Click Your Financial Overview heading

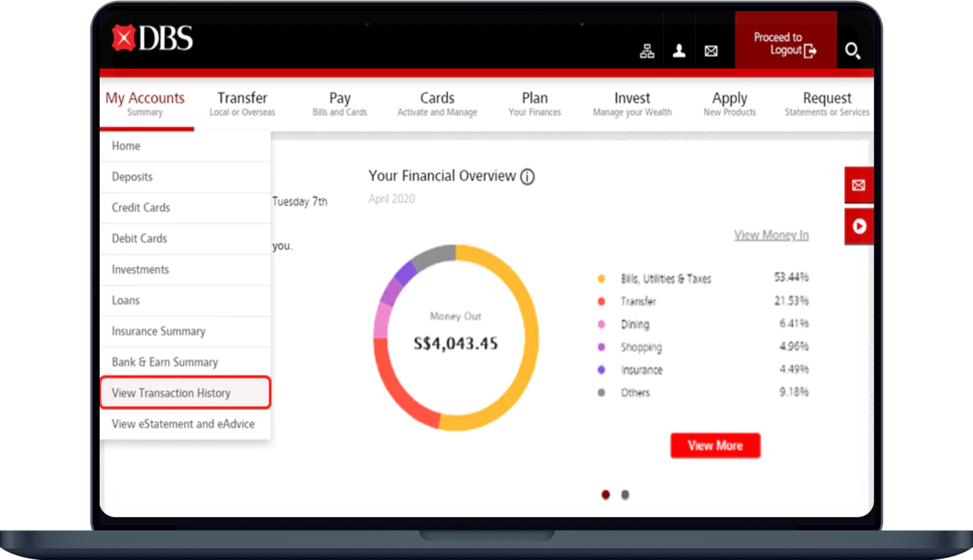click(x=442, y=176)
